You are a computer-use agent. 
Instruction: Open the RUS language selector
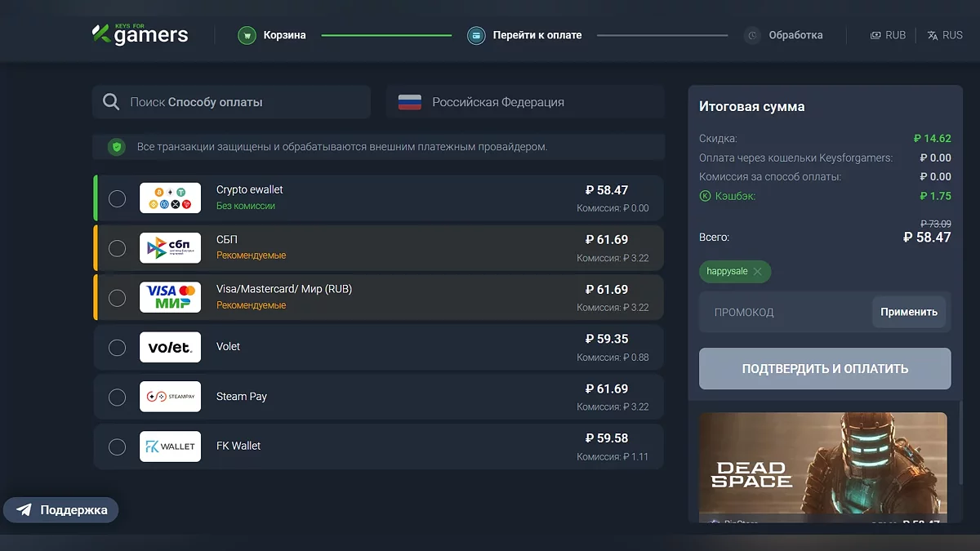(945, 35)
